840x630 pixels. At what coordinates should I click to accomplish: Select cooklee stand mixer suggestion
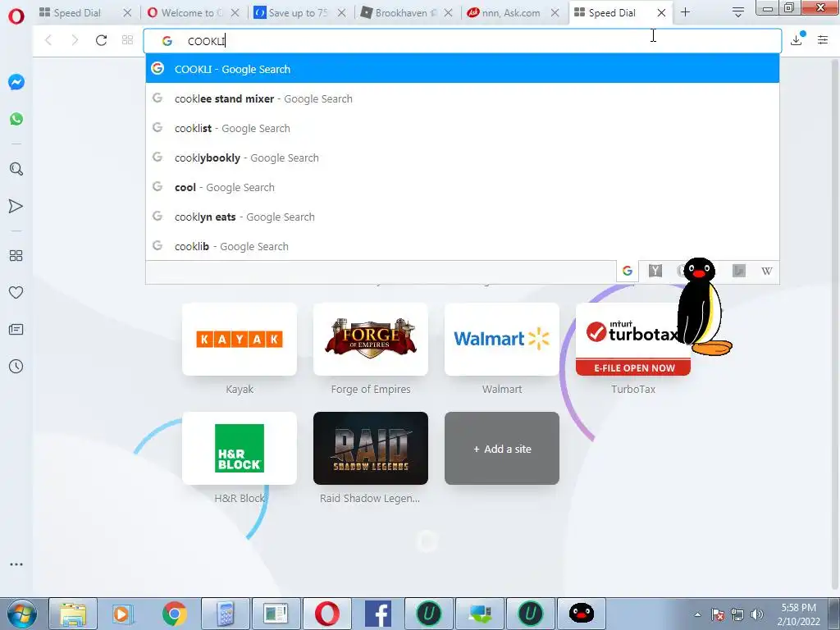[x=463, y=98]
